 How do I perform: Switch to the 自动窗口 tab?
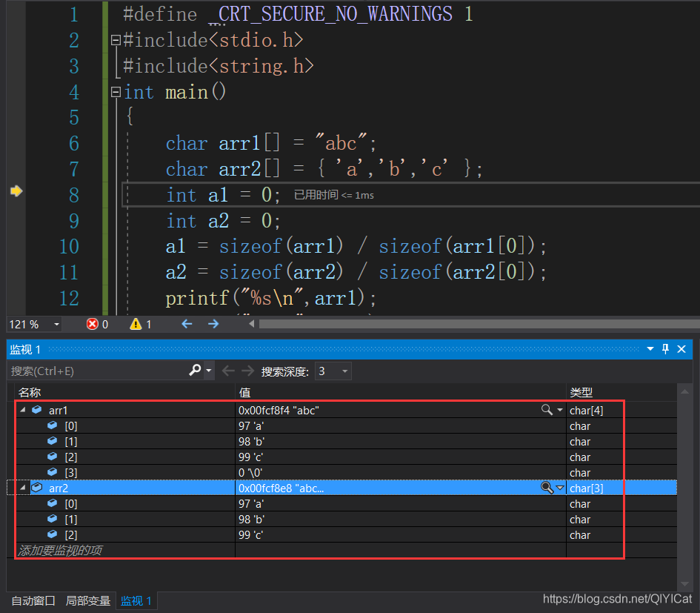point(33,601)
